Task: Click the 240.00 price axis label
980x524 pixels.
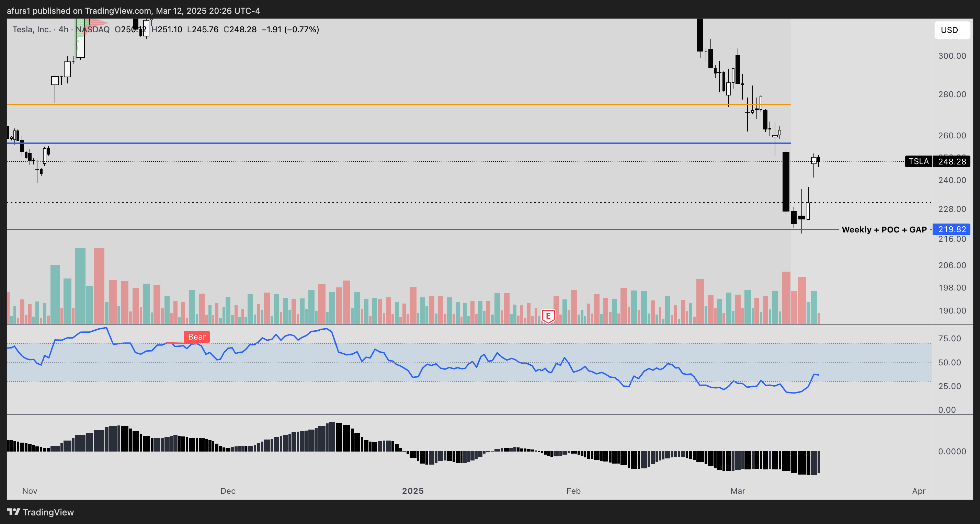Action: point(952,180)
